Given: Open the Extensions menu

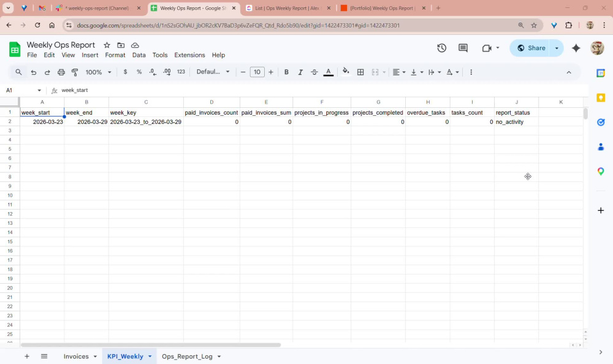Looking at the screenshot, I should pos(189,55).
